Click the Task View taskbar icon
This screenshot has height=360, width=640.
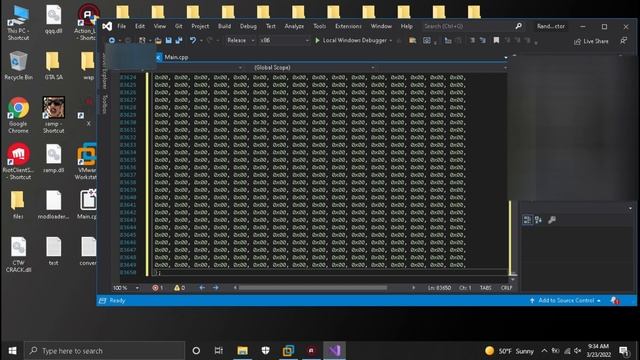point(219,351)
